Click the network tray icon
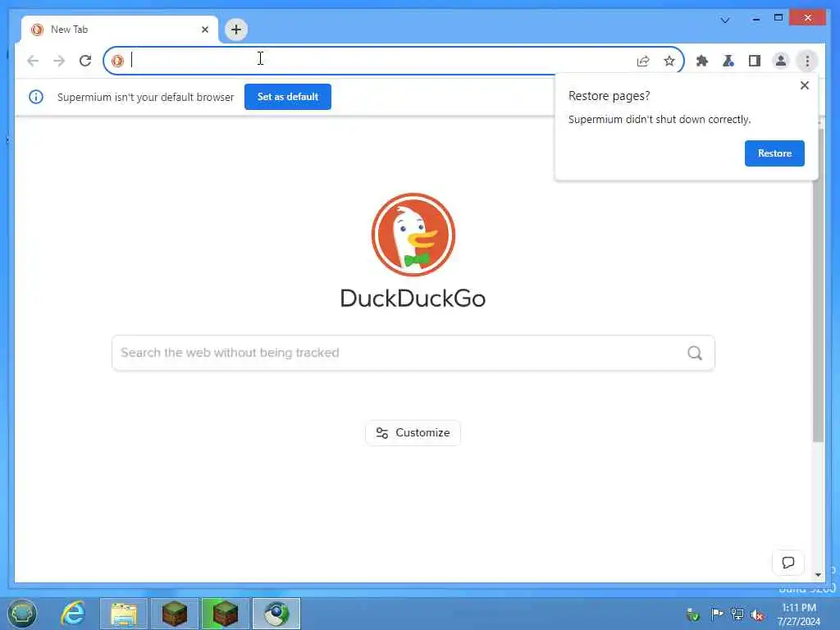840x630 pixels. pos(737,614)
